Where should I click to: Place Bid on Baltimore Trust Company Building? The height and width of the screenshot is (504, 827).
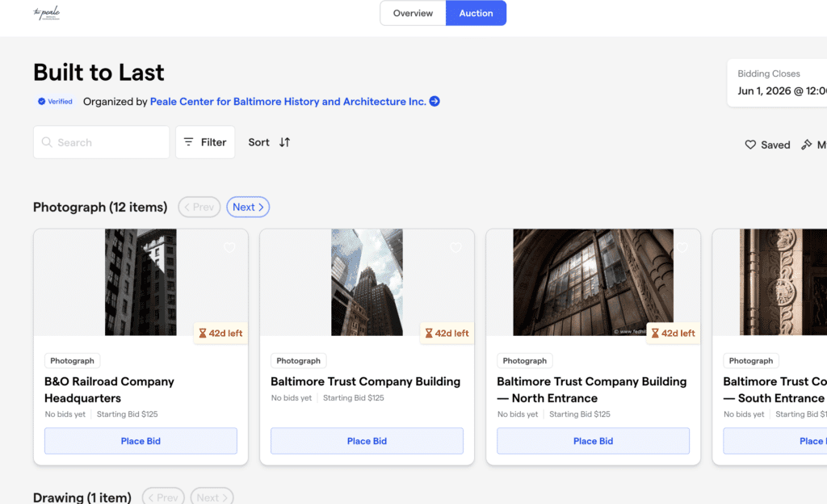click(x=367, y=441)
